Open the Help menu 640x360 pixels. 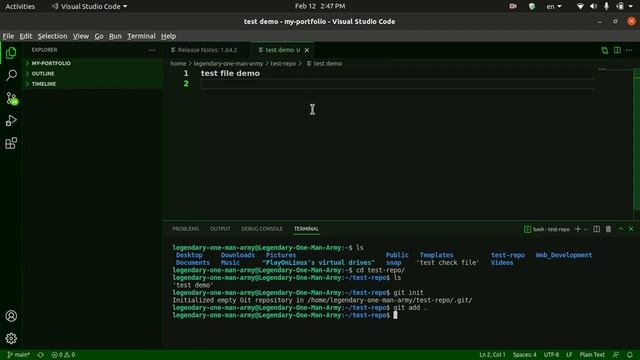point(168,36)
